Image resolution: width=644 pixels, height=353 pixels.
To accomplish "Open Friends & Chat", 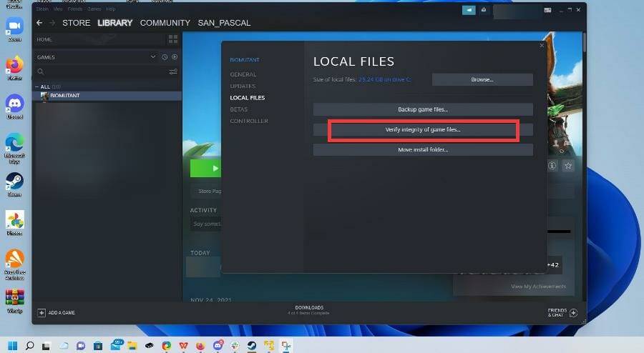I will 562,313.
